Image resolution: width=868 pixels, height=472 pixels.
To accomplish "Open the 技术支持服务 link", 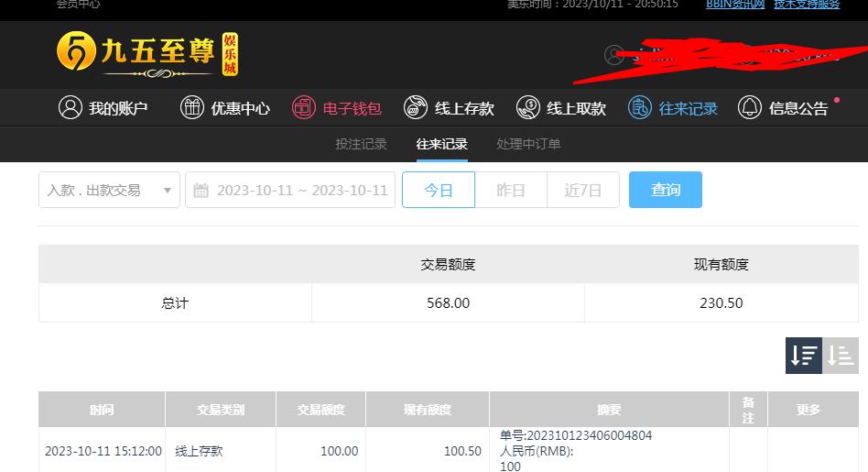I will click(807, 5).
